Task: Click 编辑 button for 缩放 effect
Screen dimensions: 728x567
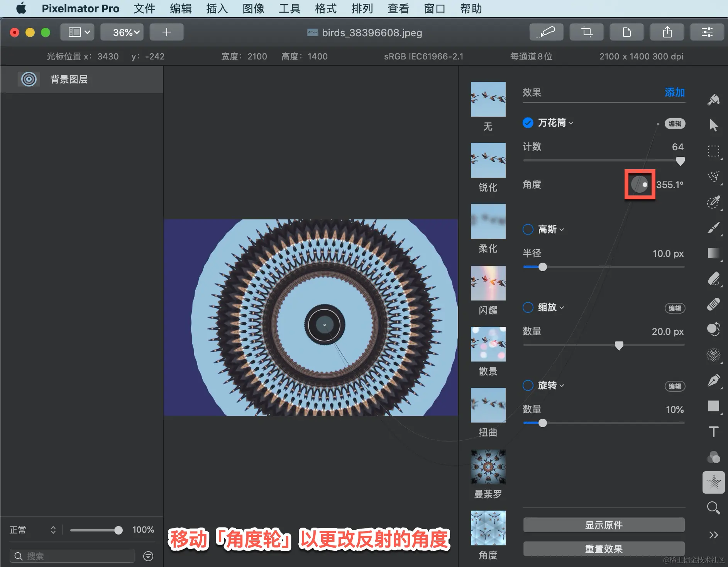Action: [675, 308]
